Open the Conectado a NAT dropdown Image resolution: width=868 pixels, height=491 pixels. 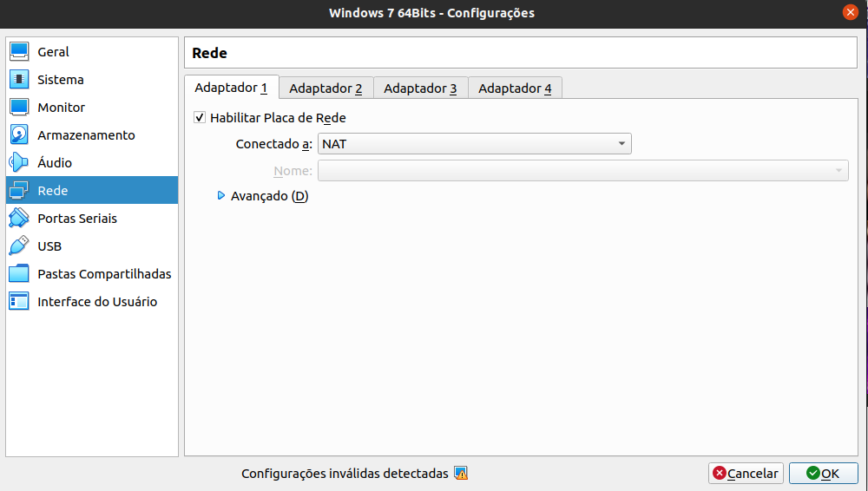[475, 144]
